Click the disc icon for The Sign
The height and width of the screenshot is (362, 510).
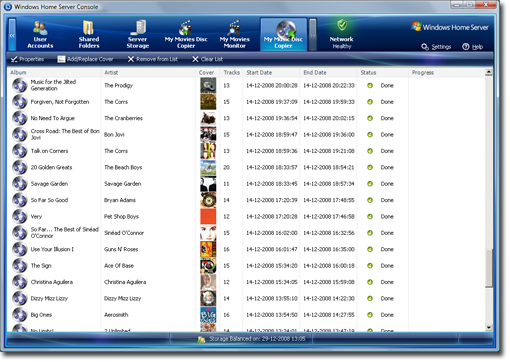[x=20, y=265]
